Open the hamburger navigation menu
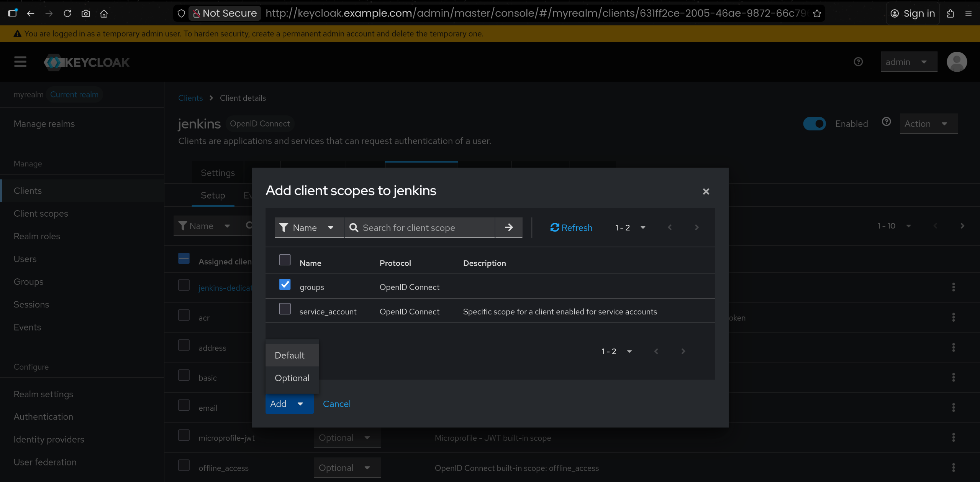The height and width of the screenshot is (482, 980). (x=20, y=62)
